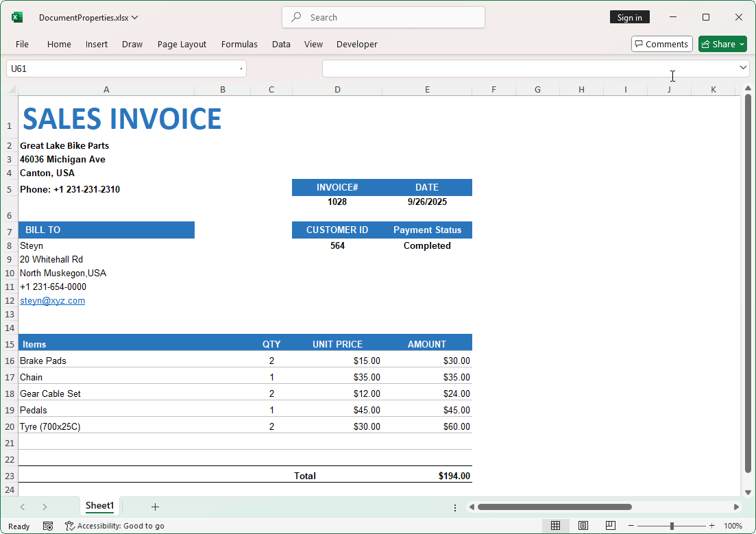Screen dimensions: 756x534
Task: Click inside the Search box
Action: pyautogui.click(x=383, y=17)
